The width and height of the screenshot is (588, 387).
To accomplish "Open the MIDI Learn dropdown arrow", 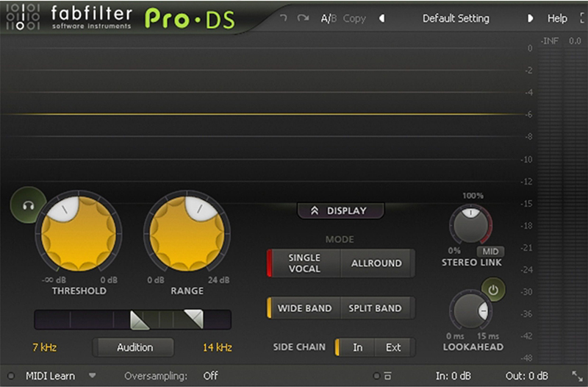I will tap(92, 376).
